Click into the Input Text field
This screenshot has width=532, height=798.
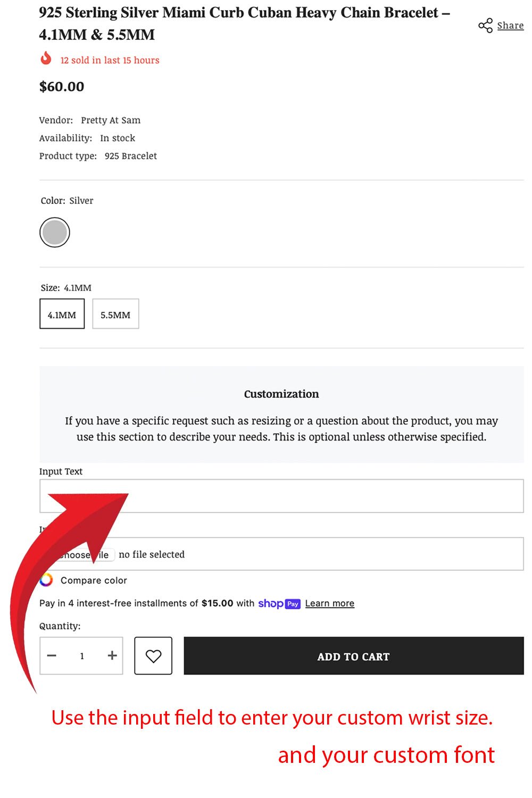(319, 496)
